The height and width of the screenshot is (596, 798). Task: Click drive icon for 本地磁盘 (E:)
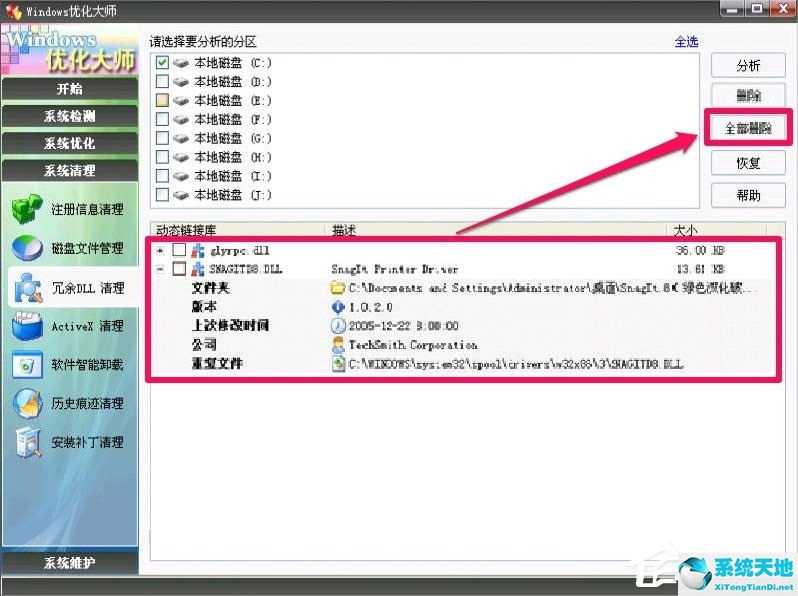click(x=181, y=101)
